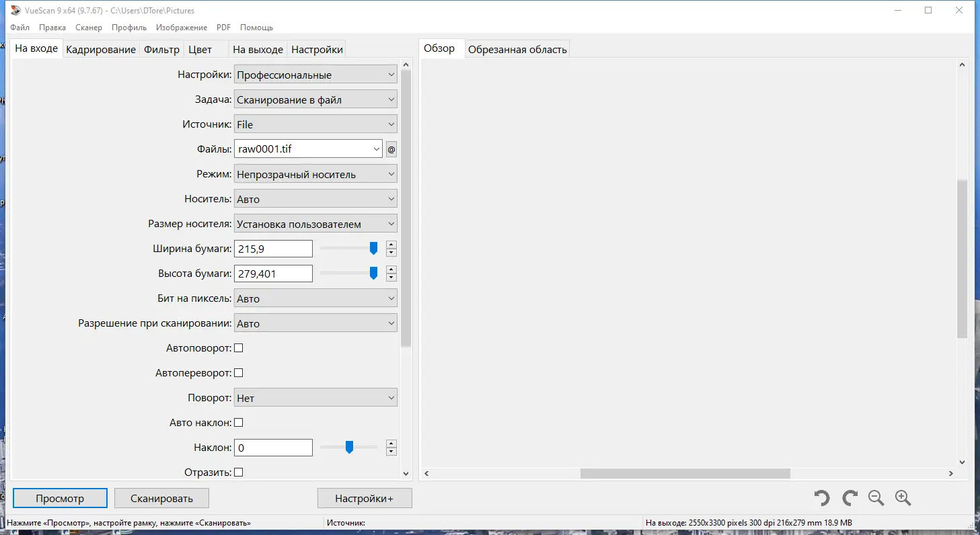Click the Просмотр button
This screenshot has height=535, width=980.
pos(60,498)
